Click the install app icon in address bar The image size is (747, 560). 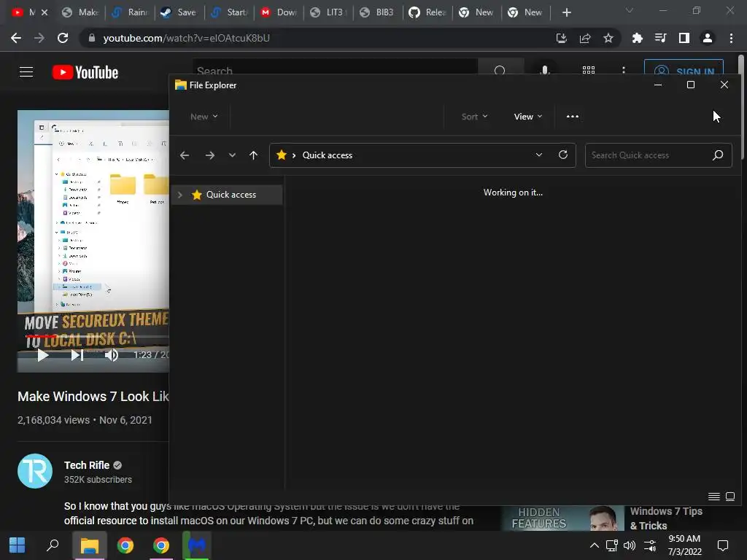coord(562,38)
